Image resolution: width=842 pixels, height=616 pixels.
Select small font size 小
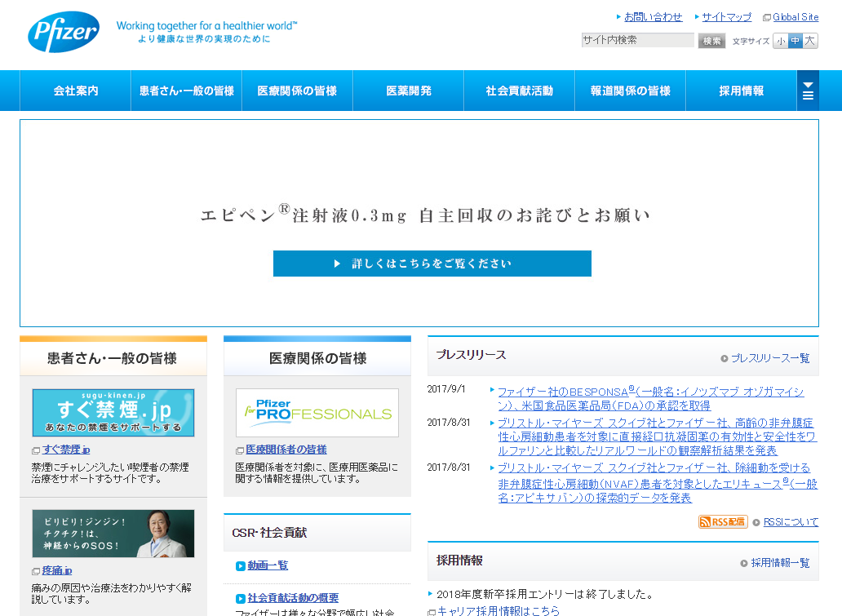(x=781, y=41)
